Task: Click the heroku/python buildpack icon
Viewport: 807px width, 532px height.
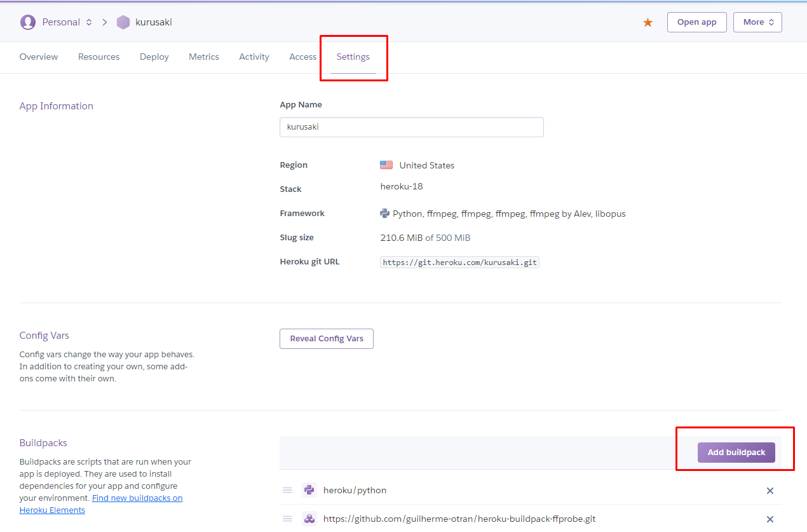Action: [x=309, y=490]
